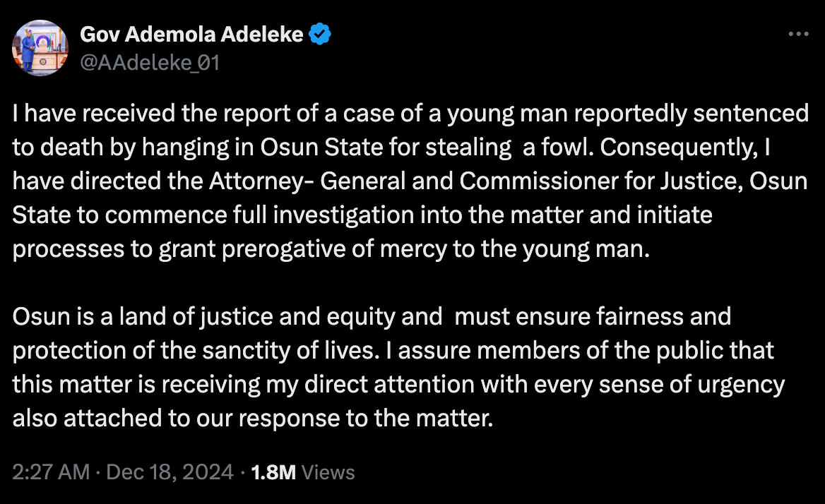Click the display name Gov Ademola Adeleke
825x504 pixels.
click(x=192, y=34)
